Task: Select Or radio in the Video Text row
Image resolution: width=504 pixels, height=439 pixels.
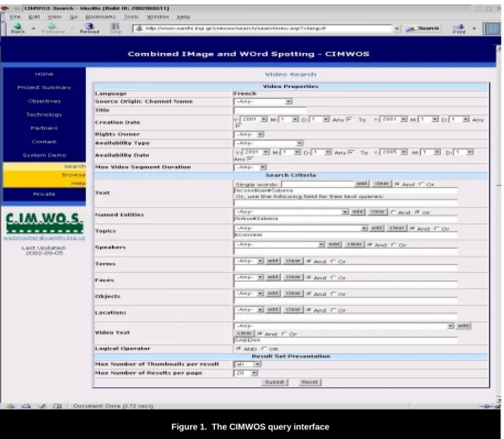Action: coord(284,334)
